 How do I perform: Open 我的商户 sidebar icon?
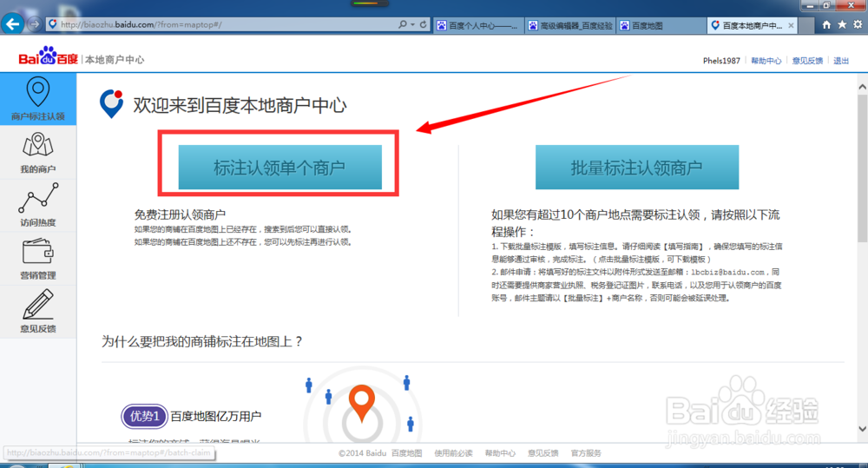click(x=38, y=152)
